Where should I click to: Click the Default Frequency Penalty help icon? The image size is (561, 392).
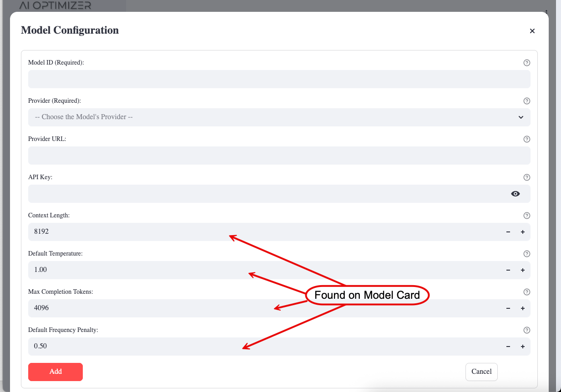pos(527,330)
